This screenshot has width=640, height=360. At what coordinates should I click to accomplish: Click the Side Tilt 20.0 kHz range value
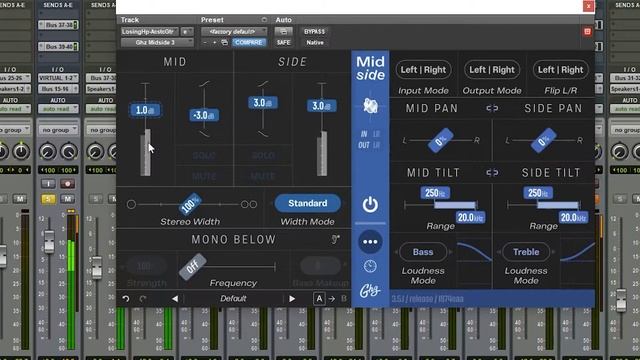(x=573, y=218)
